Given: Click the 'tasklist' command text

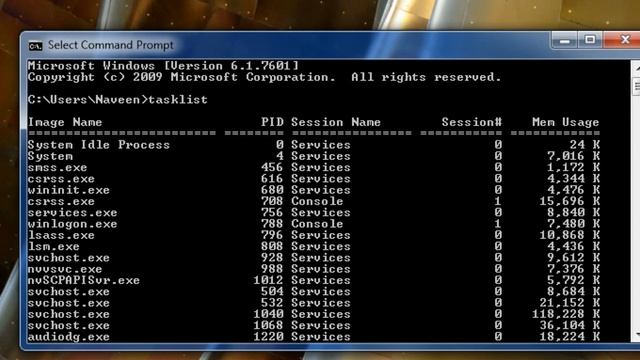Looking at the screenshot, I should pyautogui.click(x=178, y=100).
